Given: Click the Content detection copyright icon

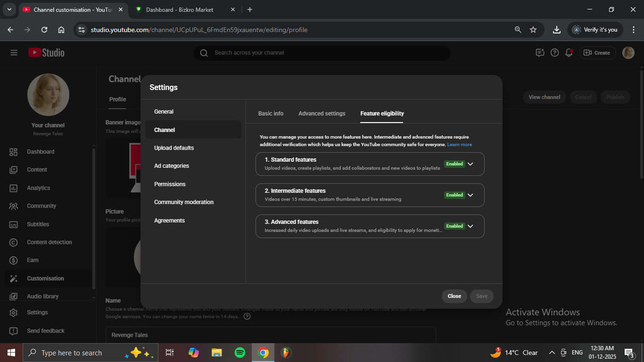Looking at the screenshot, I should click(x=14, y=242).
